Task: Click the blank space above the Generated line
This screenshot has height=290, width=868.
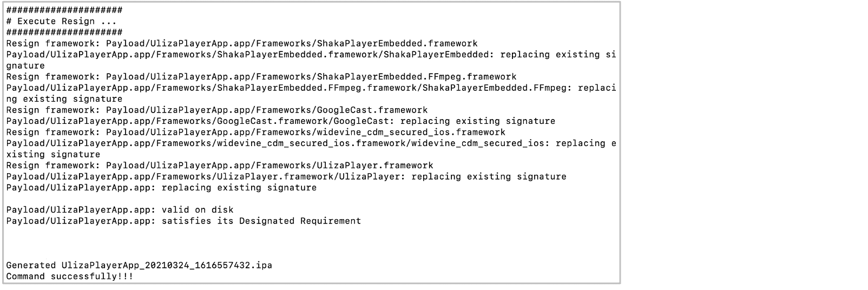Action: 216,243
